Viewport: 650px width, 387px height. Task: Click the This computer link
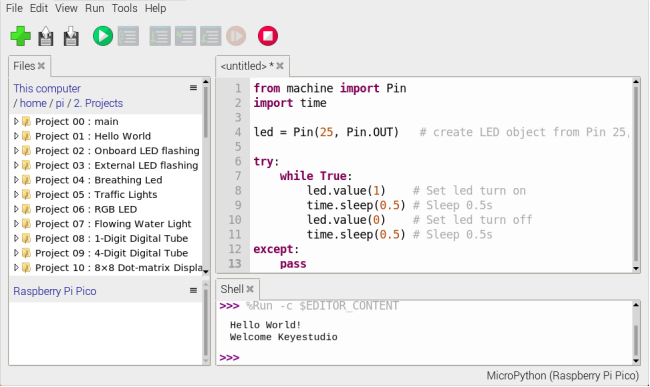(x=47, y=88)
